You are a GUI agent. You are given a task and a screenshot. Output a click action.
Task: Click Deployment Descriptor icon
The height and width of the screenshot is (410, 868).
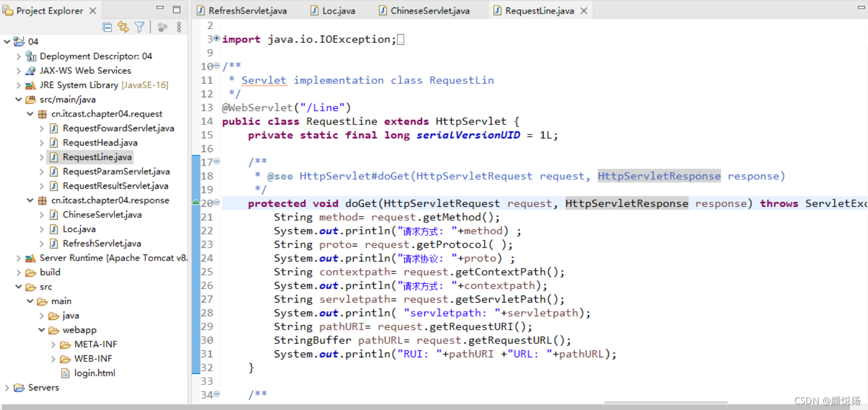(31, 56)
